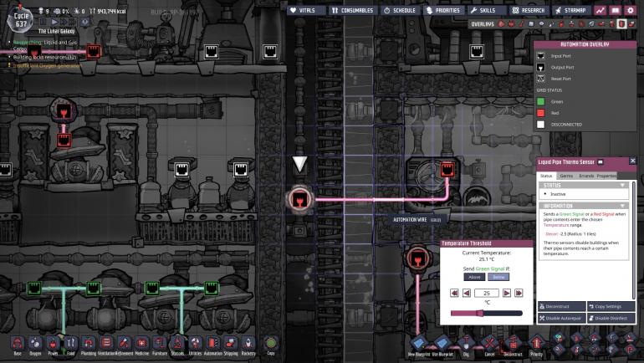The image size is (644, 363).
Task: Open the Materials overlay
Action: (531, 24)
